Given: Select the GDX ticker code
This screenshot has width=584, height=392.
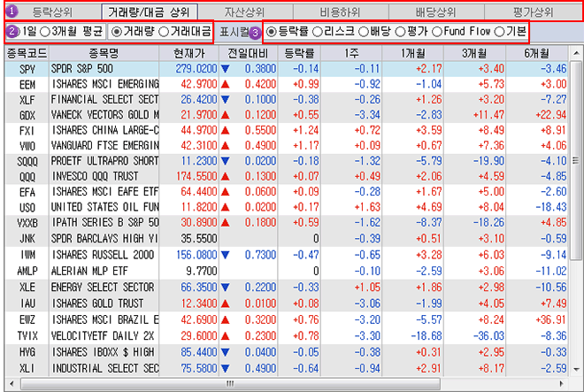Looking at the screenshot, I should coord(27,115).
